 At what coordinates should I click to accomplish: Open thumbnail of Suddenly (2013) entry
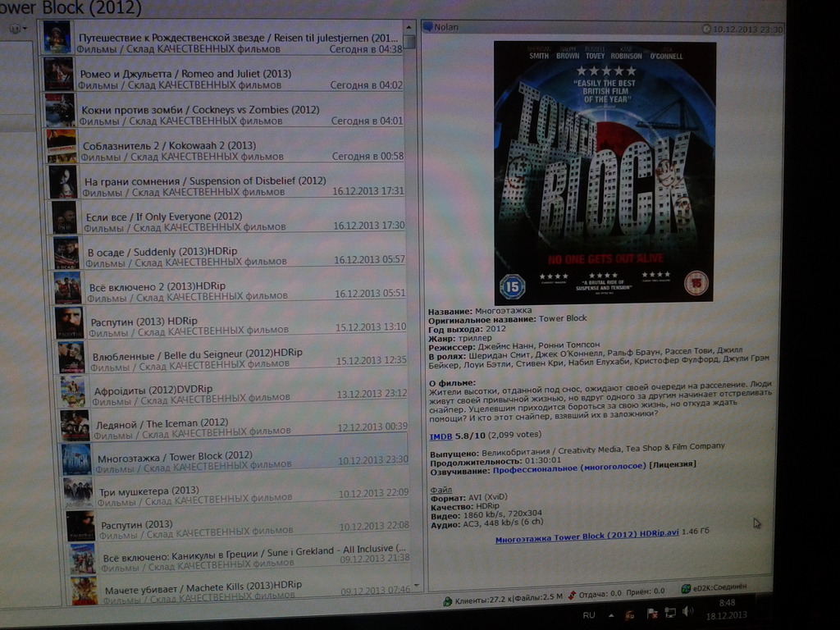66,253
